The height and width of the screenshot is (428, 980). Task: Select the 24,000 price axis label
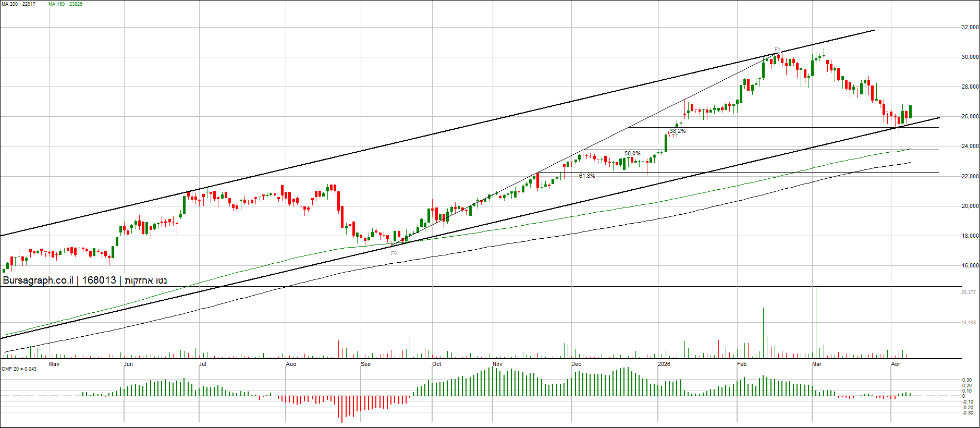click(970, 146)
